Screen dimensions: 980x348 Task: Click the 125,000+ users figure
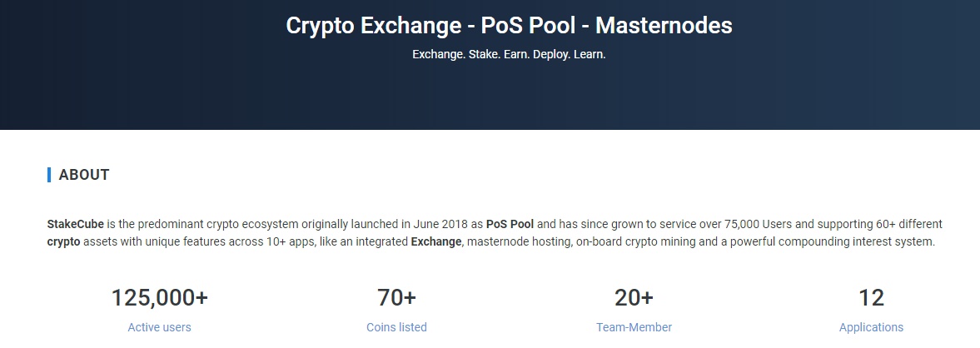(159, 297)
